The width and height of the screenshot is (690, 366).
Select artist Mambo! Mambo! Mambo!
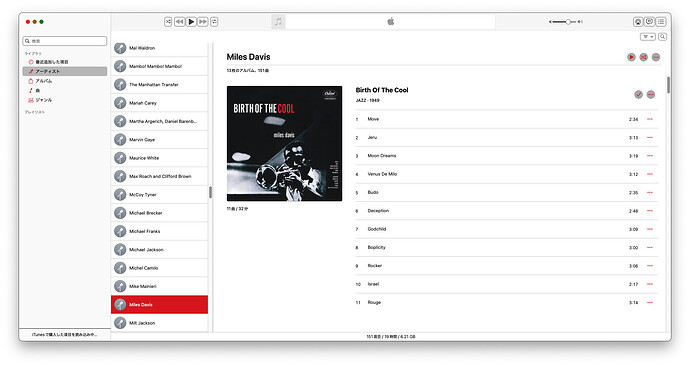(159, 66)
